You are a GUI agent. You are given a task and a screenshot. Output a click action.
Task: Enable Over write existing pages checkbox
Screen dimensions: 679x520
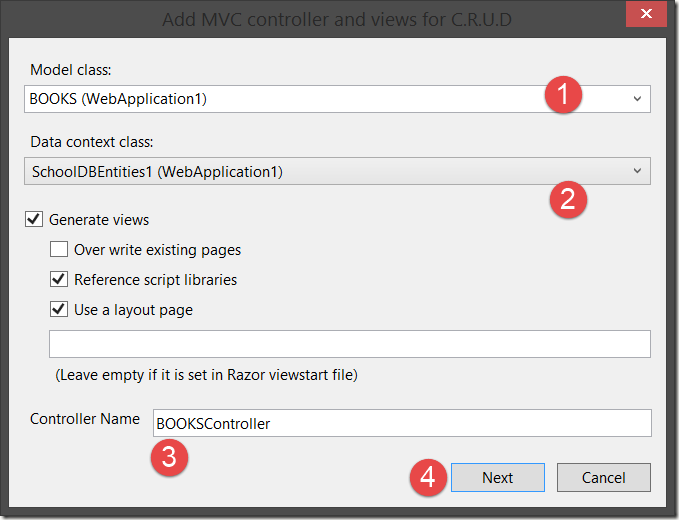[x=59, y=249]
